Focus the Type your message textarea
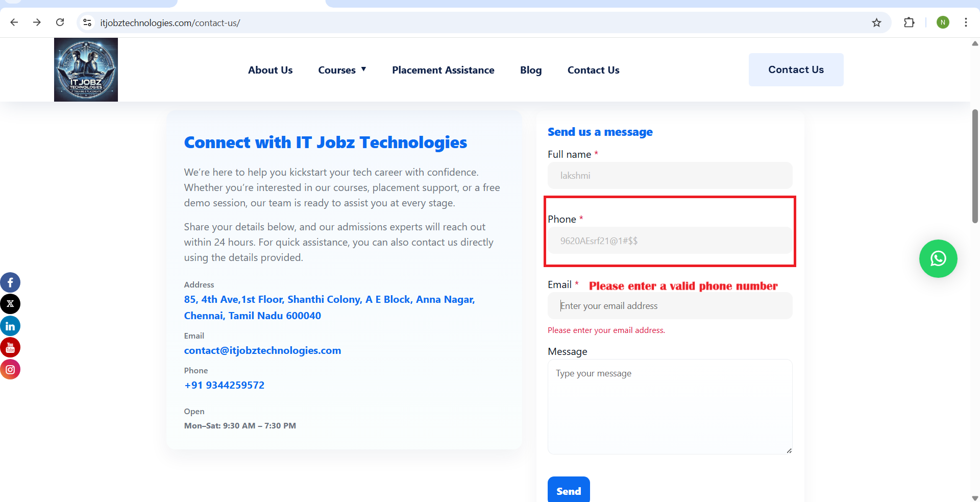980x502 pixels. click(669, 407)
